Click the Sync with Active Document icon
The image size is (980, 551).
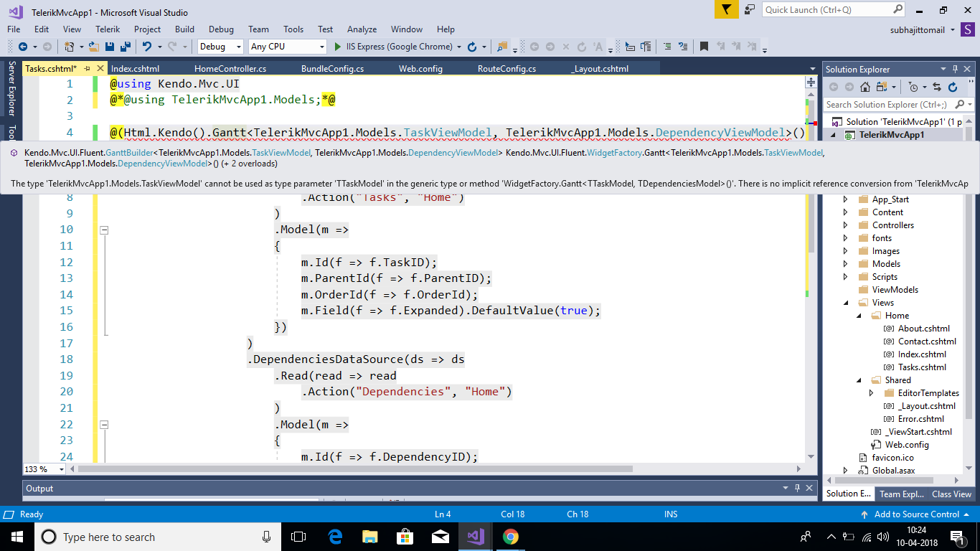point(938,87)
